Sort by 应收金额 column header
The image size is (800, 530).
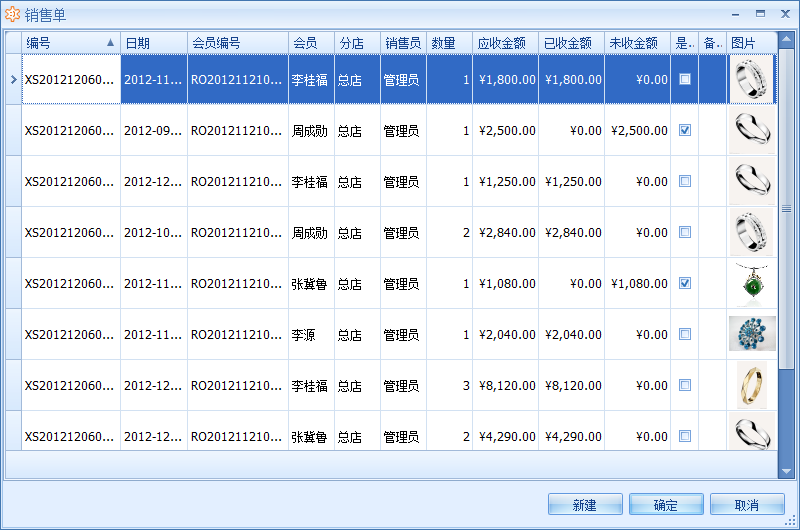click(x=505, y=43)
